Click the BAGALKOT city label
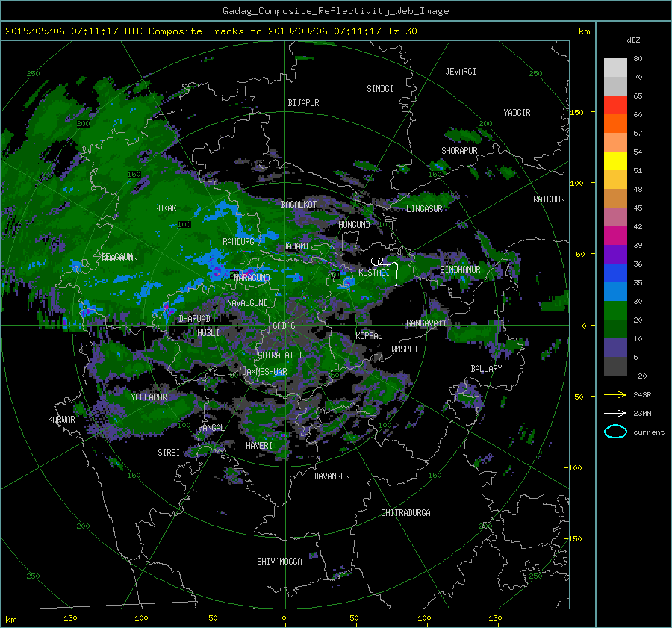The width and height of the screenshot is (672, 628). click(299, 205)
